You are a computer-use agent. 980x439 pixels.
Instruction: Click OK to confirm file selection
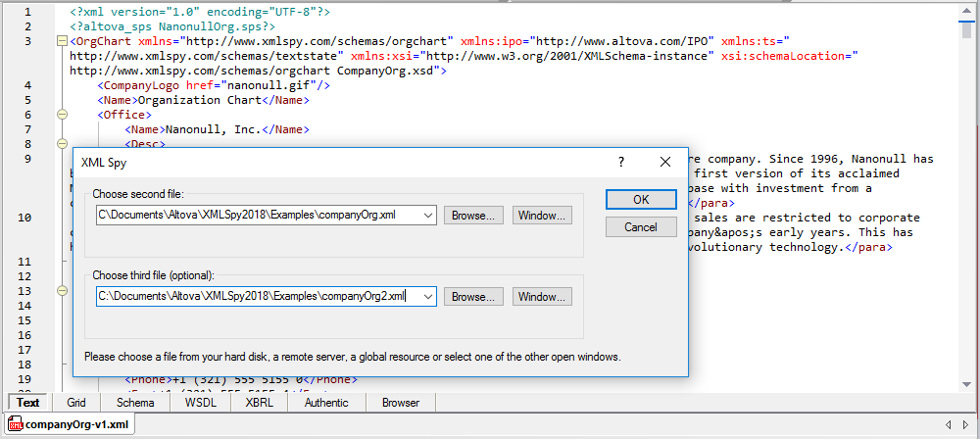[641, 199]
